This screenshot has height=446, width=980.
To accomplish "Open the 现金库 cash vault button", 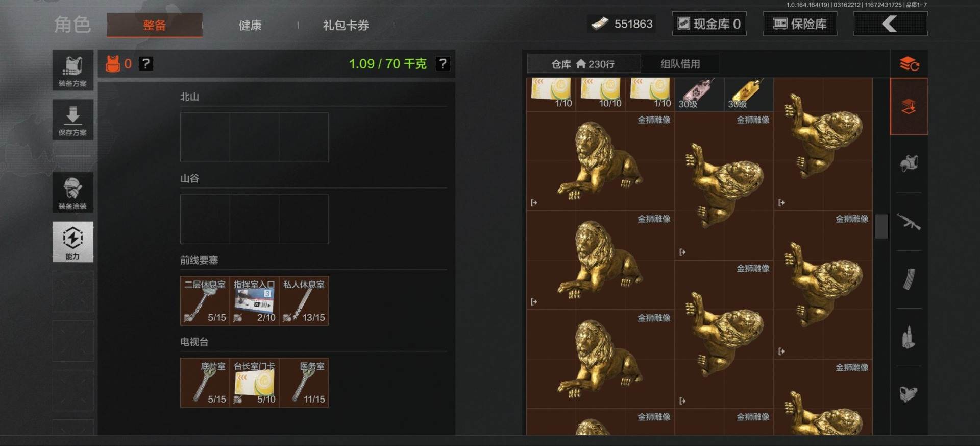I will tap(709, 24).
